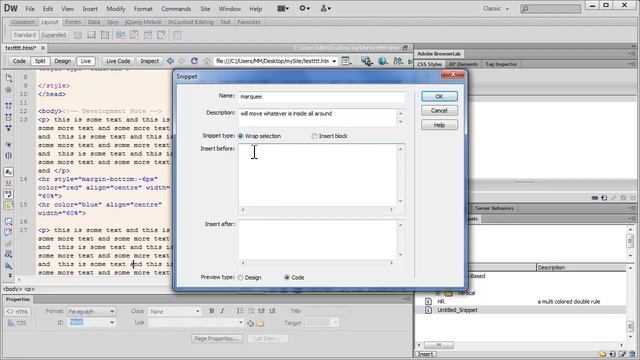Select the HR snippet row
This screenshot has height=360, width=640.
point(520,302)
